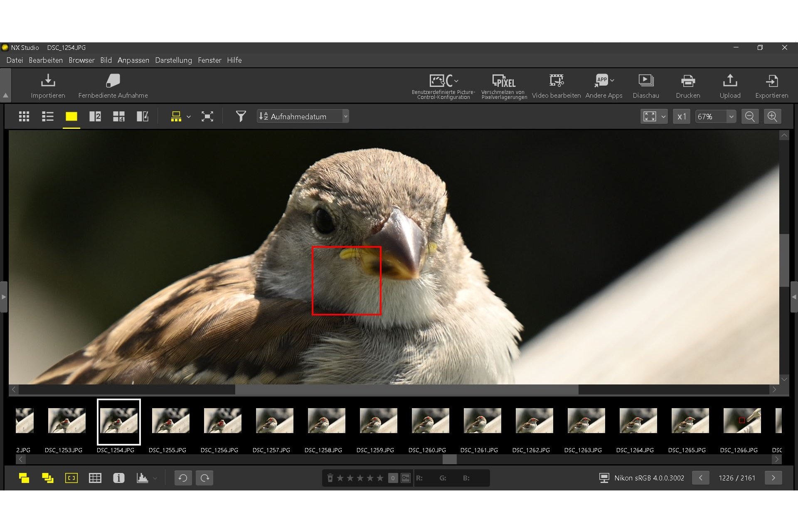Expand filmstrip position dropdown arrow

point(189,117)
